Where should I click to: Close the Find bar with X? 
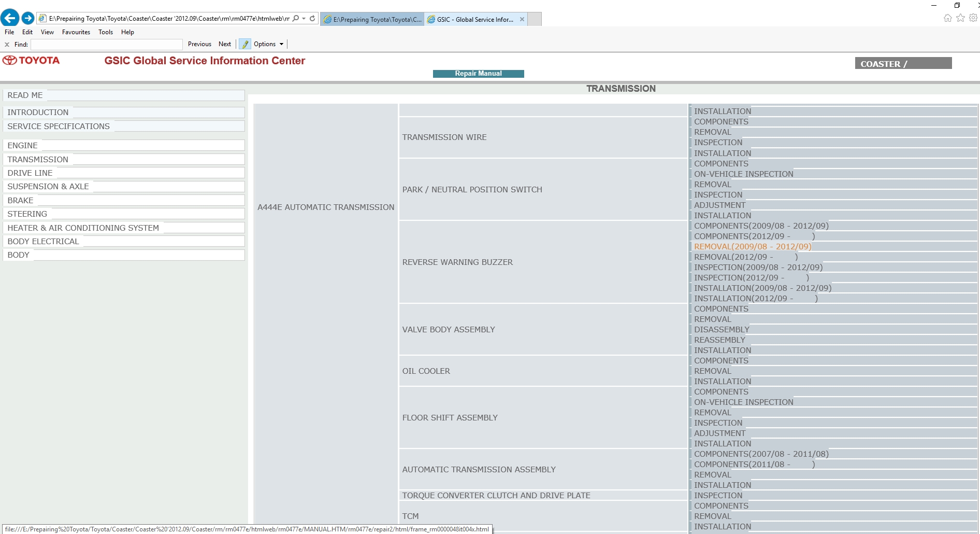[7, 45]
